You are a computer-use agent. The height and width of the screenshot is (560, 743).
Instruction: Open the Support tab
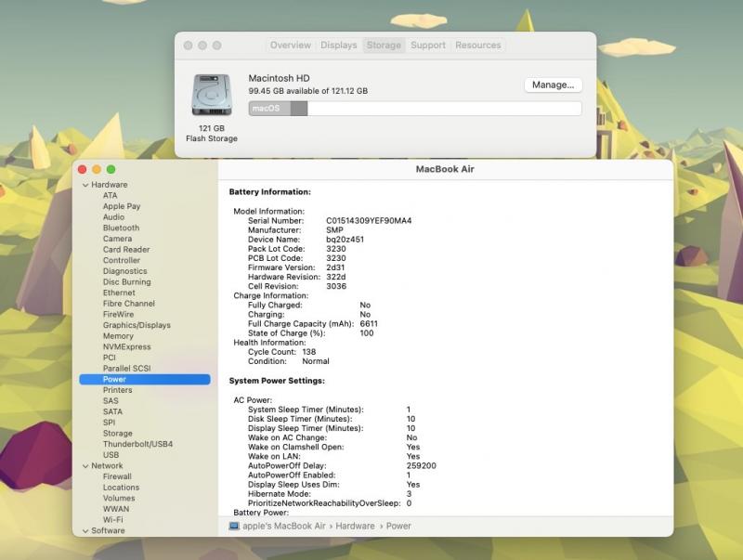(x=428, y=45)
